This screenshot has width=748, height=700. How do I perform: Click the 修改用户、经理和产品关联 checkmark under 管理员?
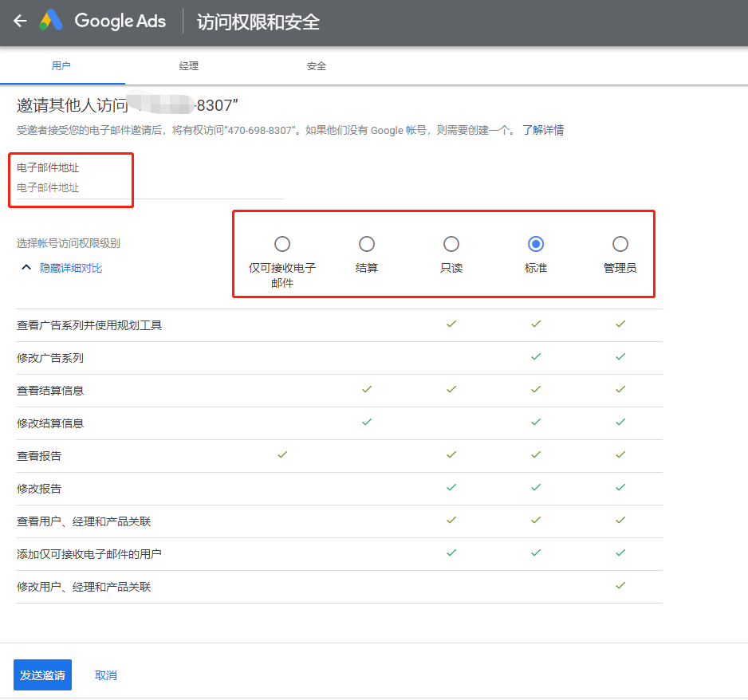[620, 585]
